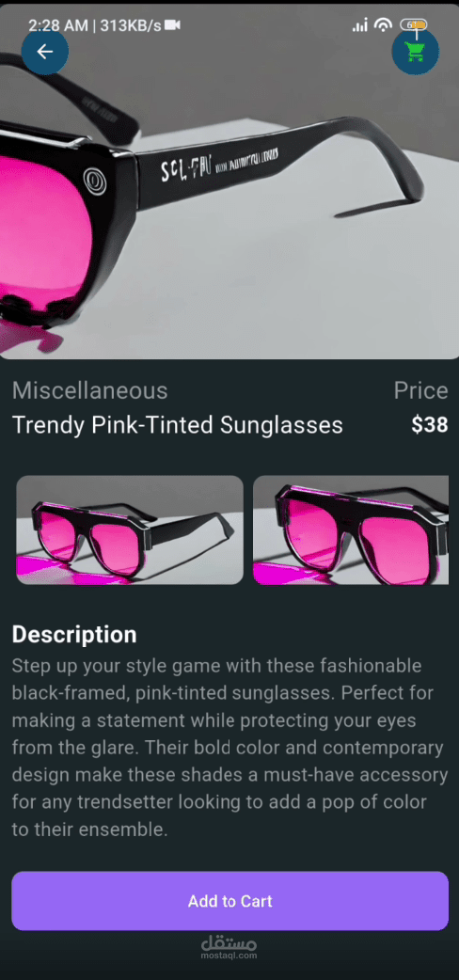This screenshot has width=459, height=980.
Task: Tap the mostaql.com watermark logo
Action: [229, 947]
